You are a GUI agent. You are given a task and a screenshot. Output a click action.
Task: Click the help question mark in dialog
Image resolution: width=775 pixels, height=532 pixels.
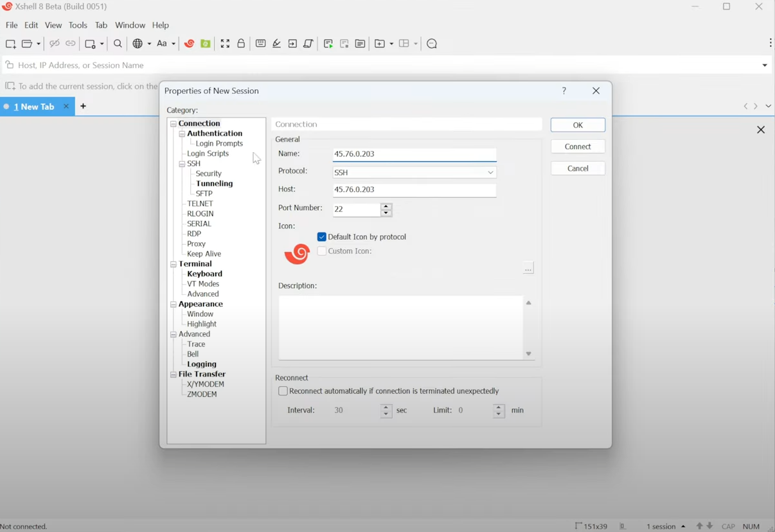[x=564, y=91]
